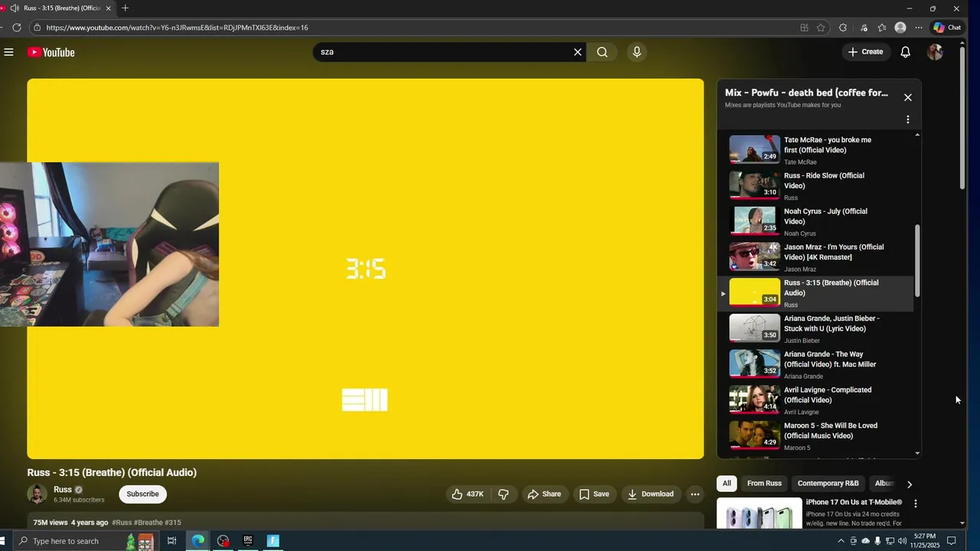Select the currently playing Russ - 3:15 item
Screen dimensions: 980x551
tap(815, 293)
